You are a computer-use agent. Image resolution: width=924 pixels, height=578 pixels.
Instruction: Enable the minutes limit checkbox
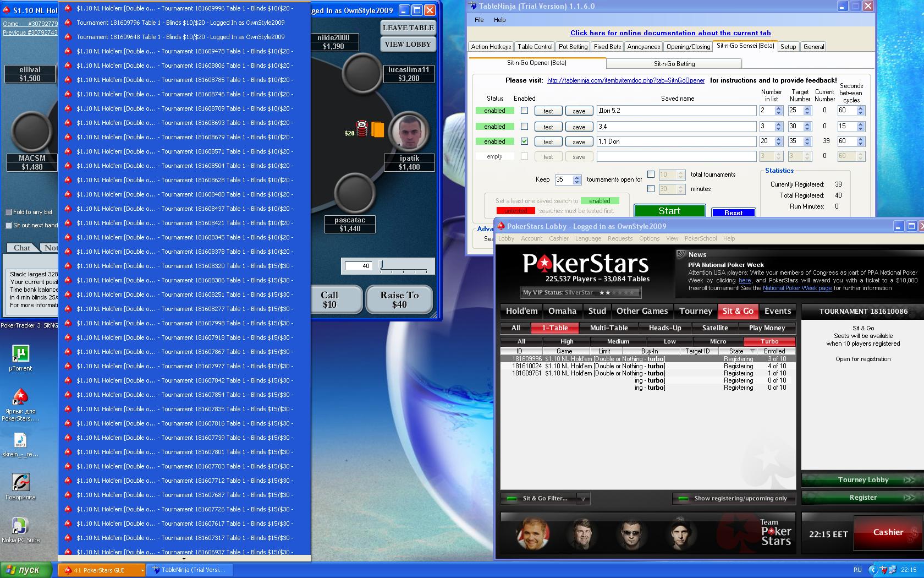click(x=651, y=188)
